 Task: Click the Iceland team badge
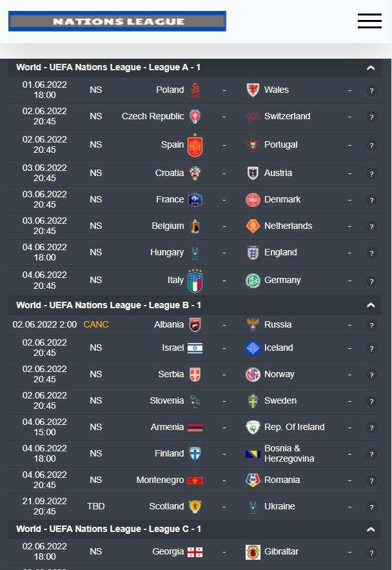(253, 348)
